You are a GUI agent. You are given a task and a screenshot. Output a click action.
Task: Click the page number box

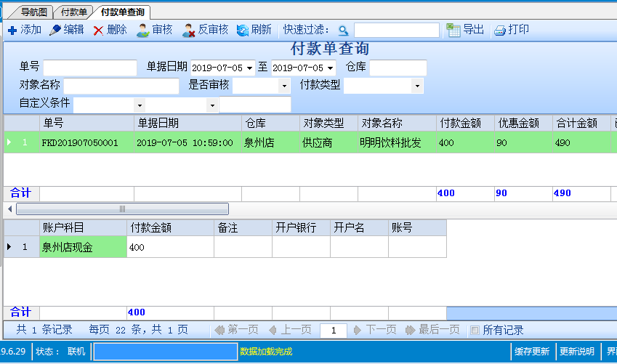coord(334,330)
